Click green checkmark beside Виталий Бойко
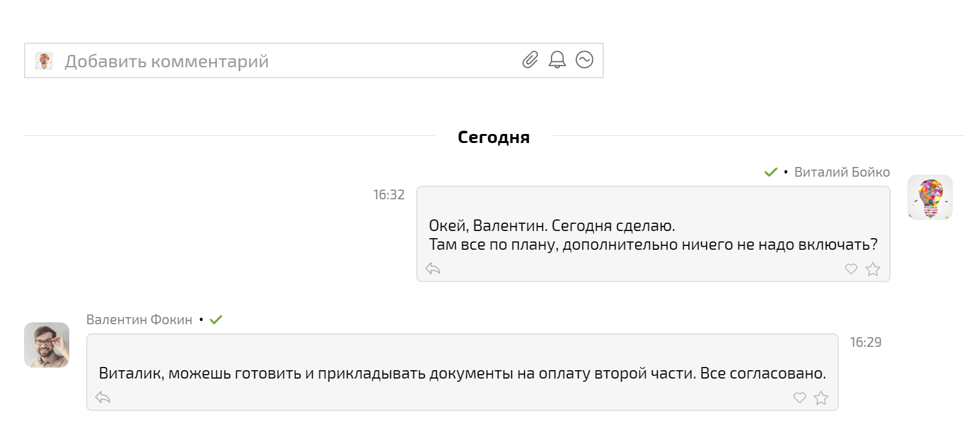The image size is (980, 431). (x=770, y=172)
